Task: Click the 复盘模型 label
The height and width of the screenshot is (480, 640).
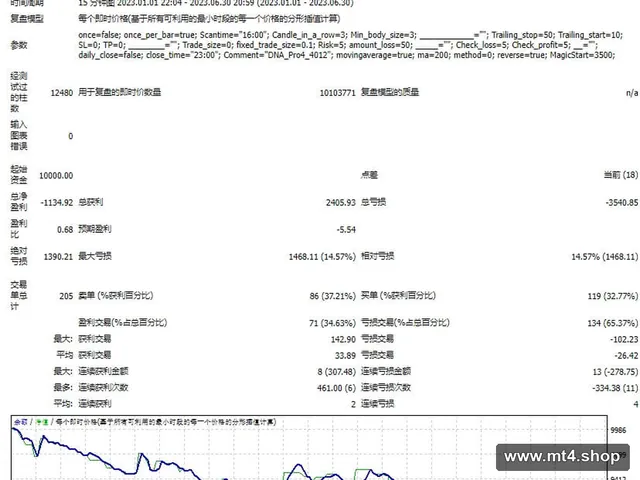Action: (x=27, y=19)
